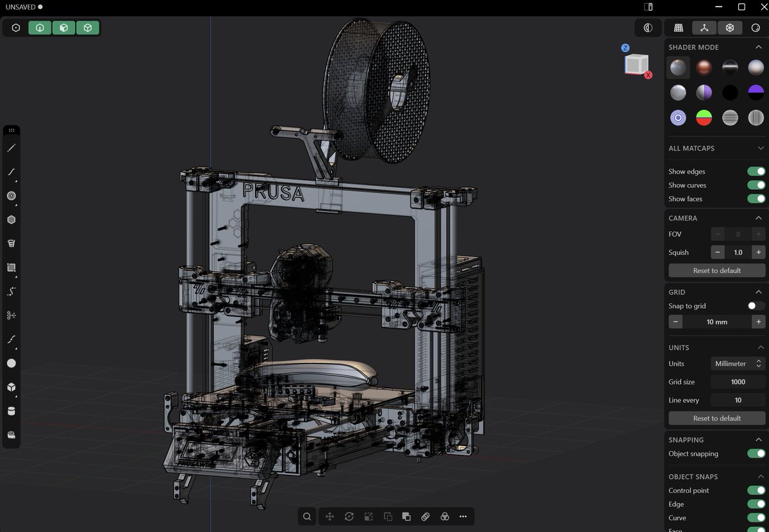Screen dimensions: 769x532
Task: Activate the Rotate command in bottom bar
Action: click(x=349, y=517)
